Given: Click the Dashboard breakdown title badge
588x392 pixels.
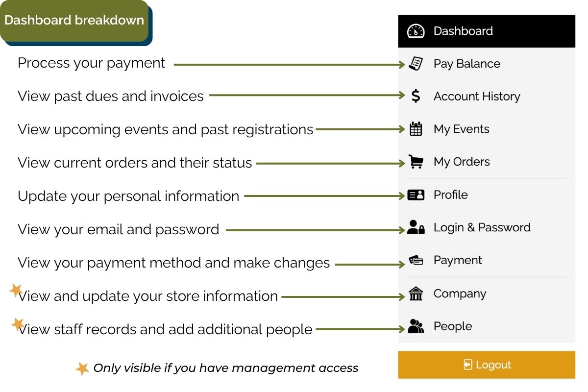Looking at the screenshot, I should point(74,21).
